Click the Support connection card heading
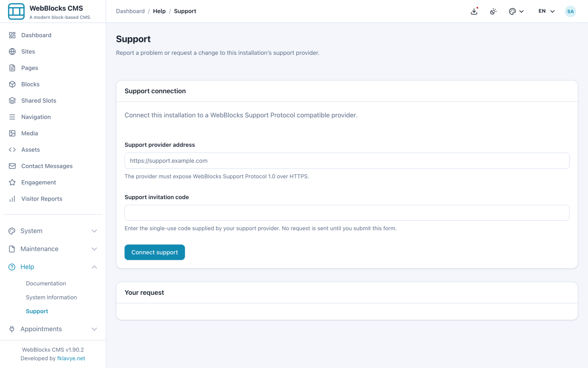 (x=155, y=91)
